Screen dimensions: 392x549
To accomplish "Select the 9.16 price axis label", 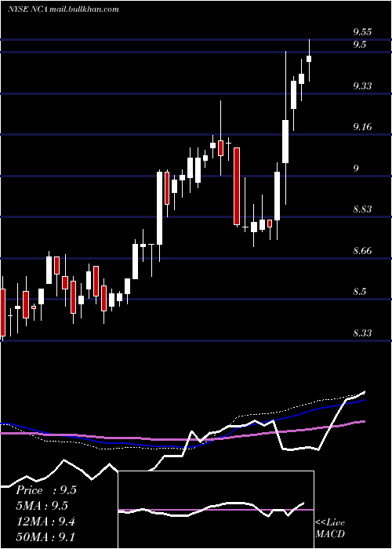I will coord(362,127).
